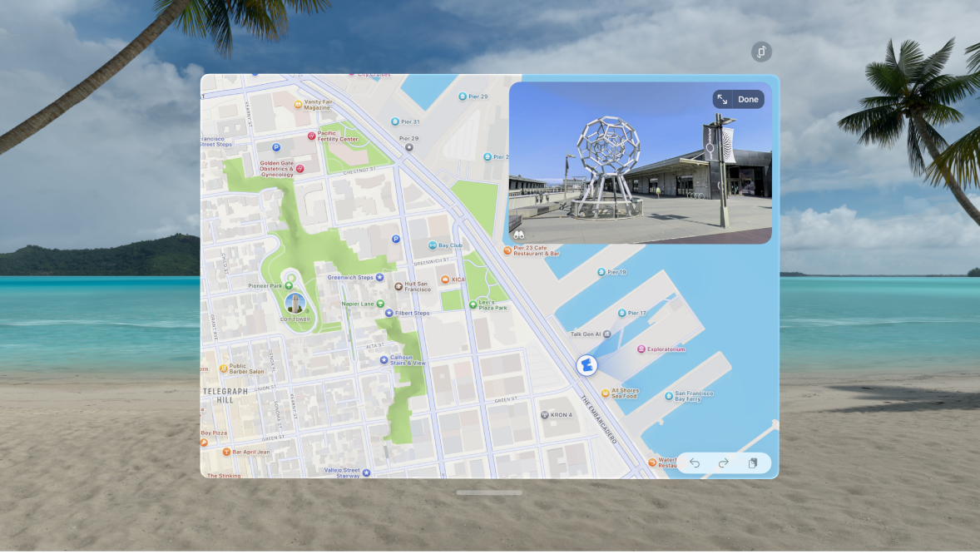980x554 pixels.
Task: Select the Exploratorium map pin
Action: tap(641, 349)
